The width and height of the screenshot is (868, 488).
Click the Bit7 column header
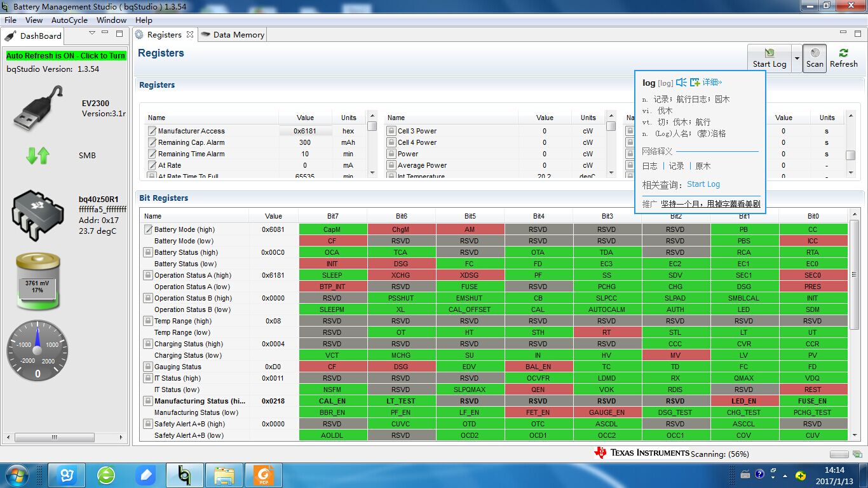coord(332,216)
